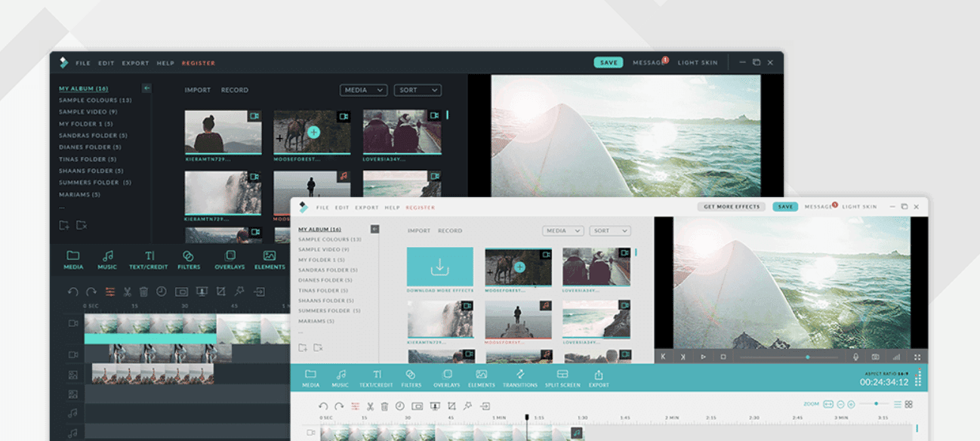Open Export menu in dark window
Viewport: 980px width, 441px height.
tap(136, 63)
